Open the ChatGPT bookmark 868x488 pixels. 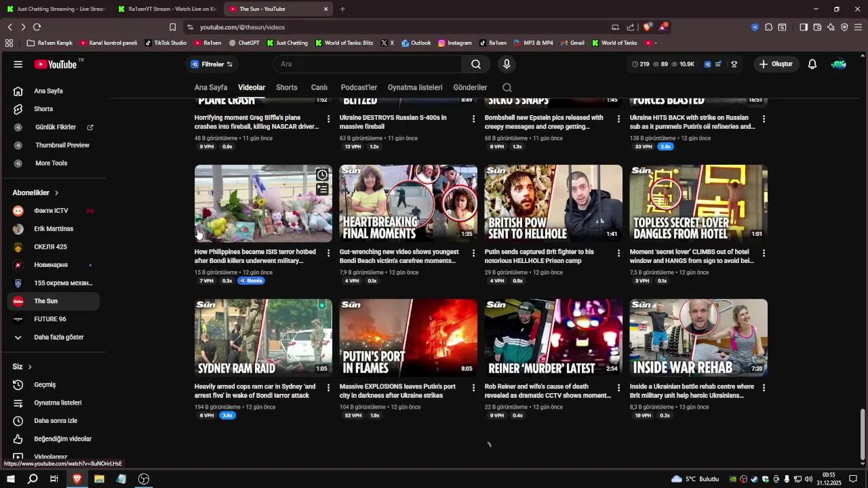(244, 43)
